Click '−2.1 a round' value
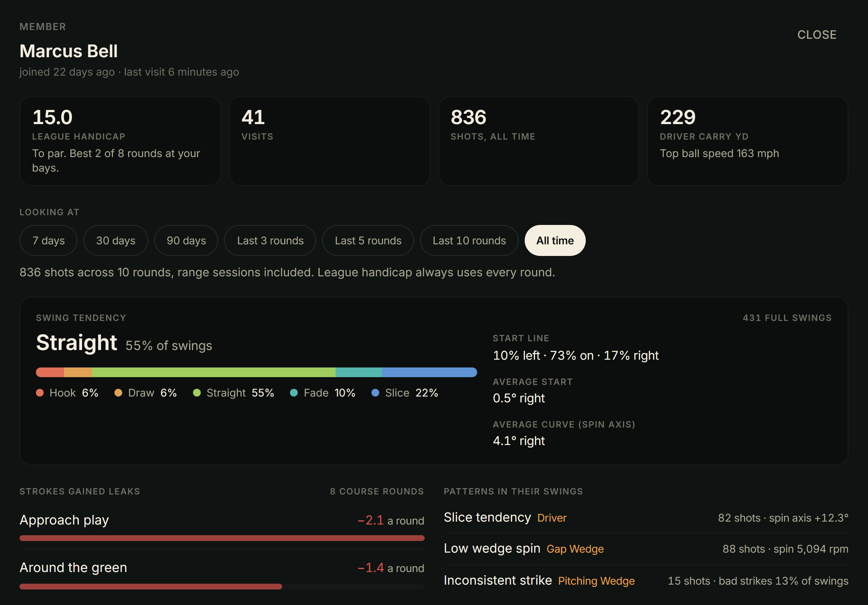The height and width of the screenshot is (605, 868). tap(391, 520)
